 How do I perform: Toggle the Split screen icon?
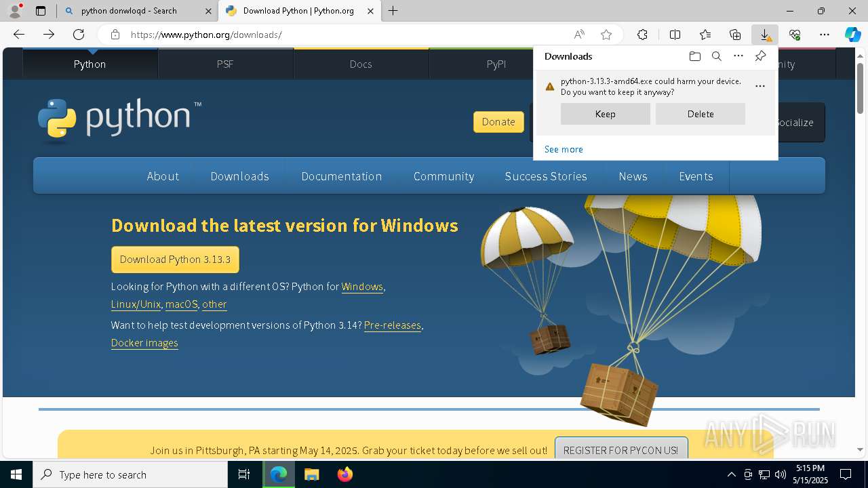click(675, 35)
